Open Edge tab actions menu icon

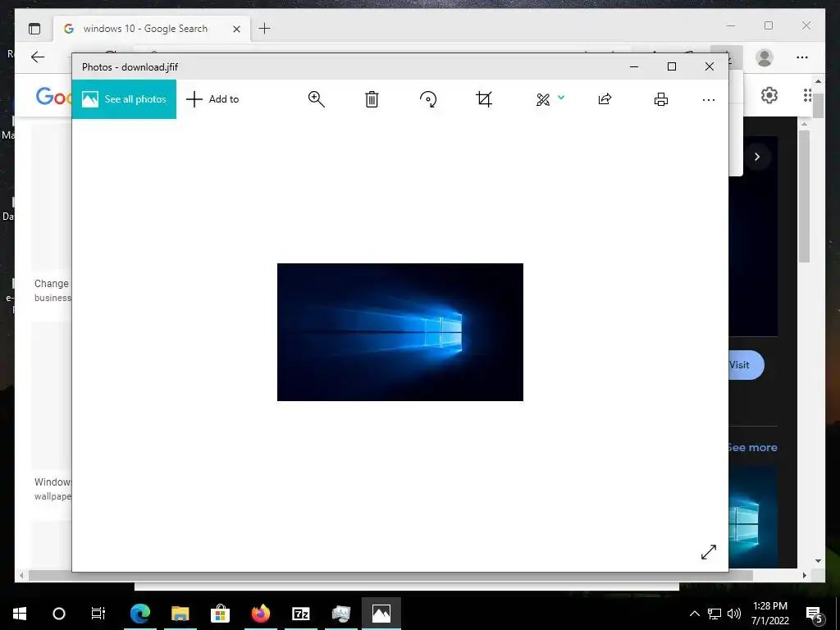(x=34, y=29)
